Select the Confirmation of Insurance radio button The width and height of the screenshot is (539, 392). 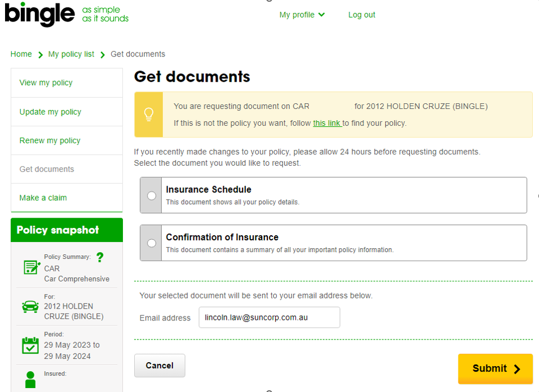[x=152, y=243]
